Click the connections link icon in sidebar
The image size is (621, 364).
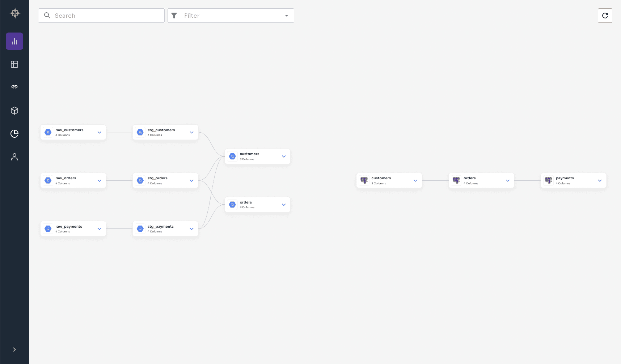14,87
